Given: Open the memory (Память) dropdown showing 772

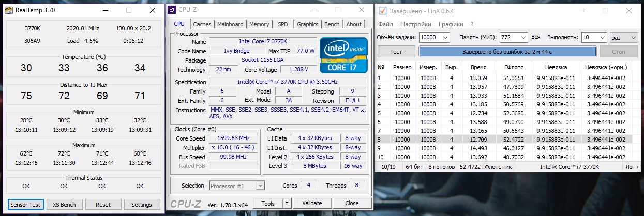Looking at the screenshot, I should point(523,37).
